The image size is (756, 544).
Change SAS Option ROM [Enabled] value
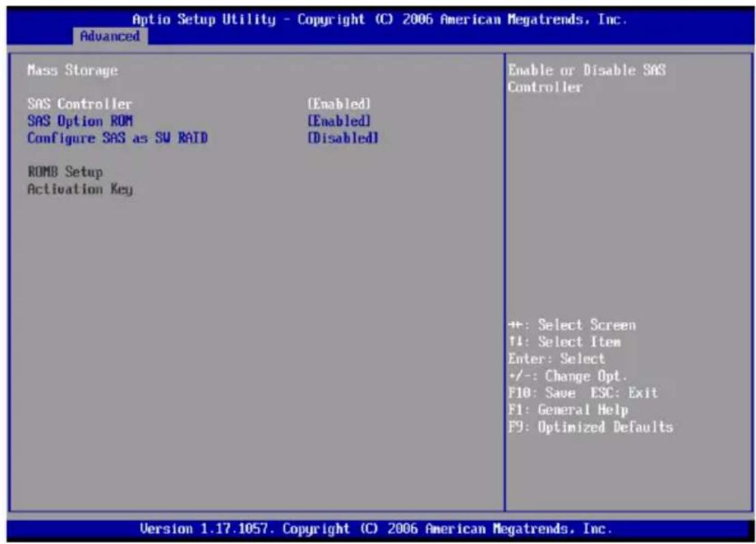click(339, 121)
